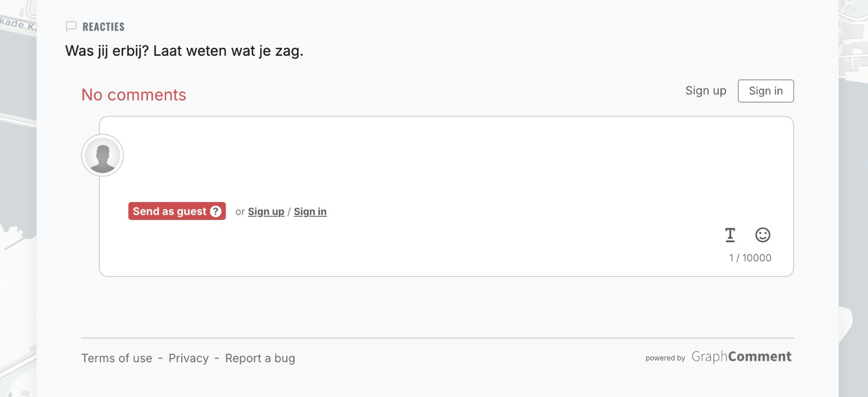Open the Privacy page
The image size is (868, 397).
point(188,358)
